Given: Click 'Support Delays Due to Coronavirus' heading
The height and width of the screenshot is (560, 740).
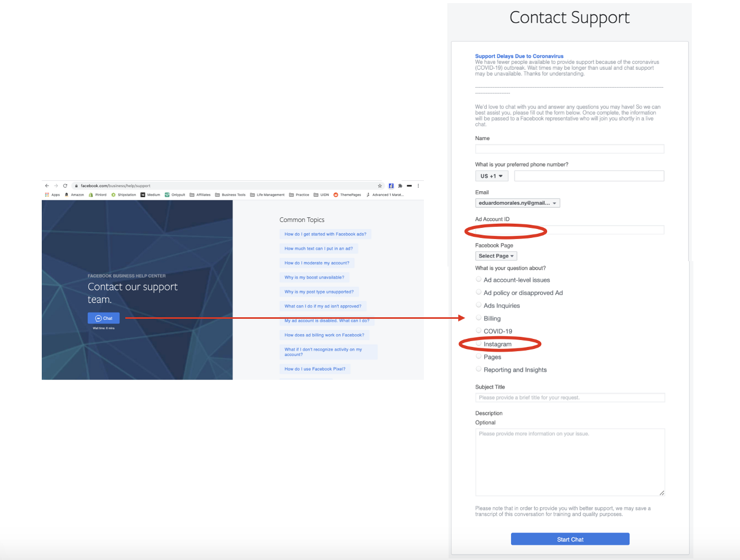Looking at the screenshot, I should [519, 56].
